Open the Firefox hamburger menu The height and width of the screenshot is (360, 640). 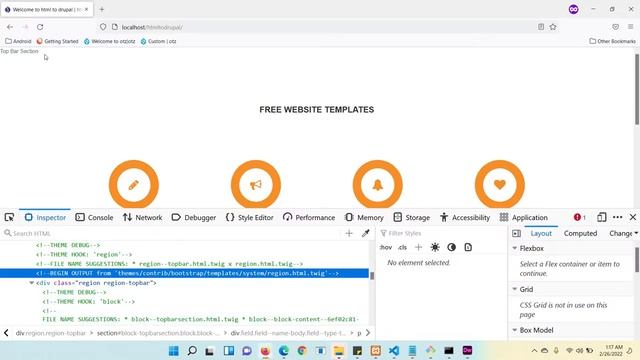(631, 27)
